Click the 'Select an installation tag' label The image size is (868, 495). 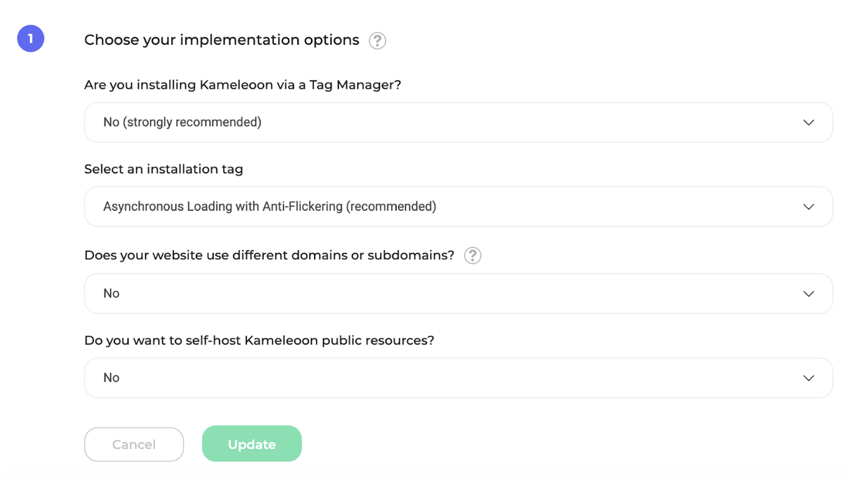click(x=164, y=169)
